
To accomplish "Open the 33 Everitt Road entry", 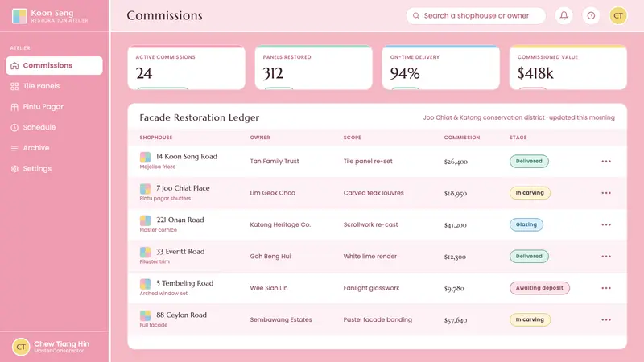I will click(180, 252).
